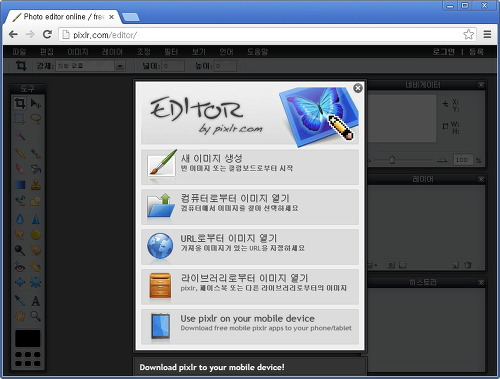Close the 레이어 panel
Viewport: 500px width, 379px height.
coord(481,179)
